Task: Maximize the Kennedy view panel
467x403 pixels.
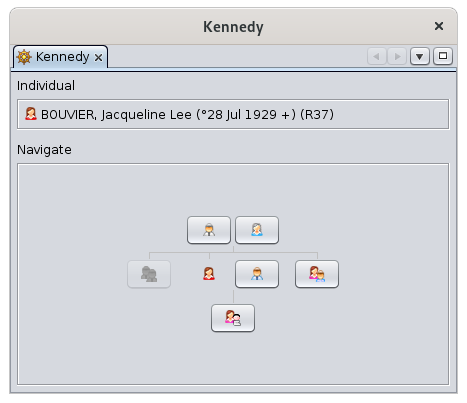Action: (x=443, y=56)
